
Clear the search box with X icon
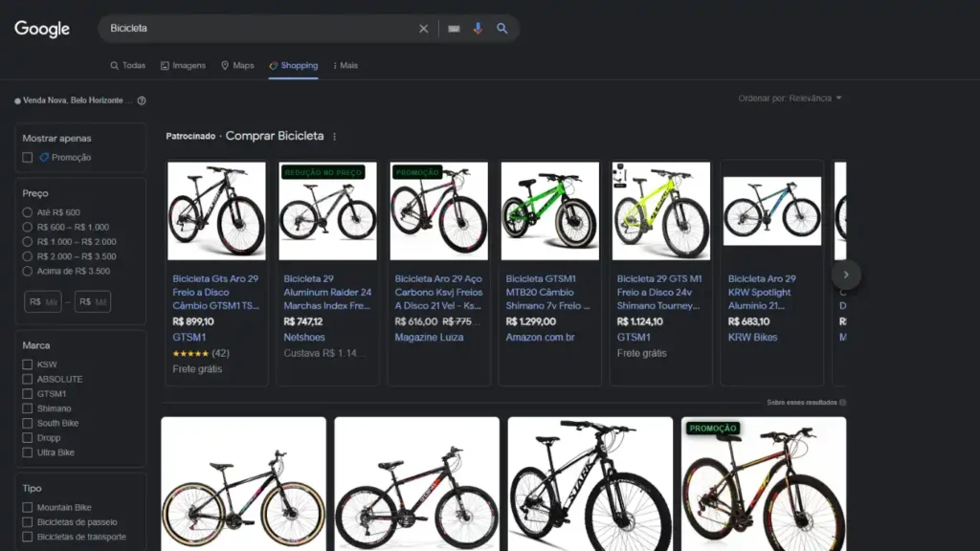tap(424, 29)
